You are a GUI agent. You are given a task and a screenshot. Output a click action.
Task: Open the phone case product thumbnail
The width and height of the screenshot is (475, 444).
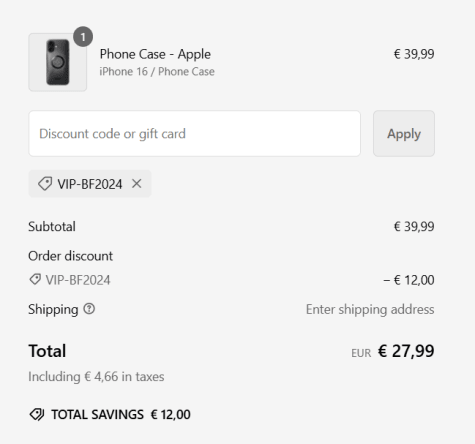[58, 62]
